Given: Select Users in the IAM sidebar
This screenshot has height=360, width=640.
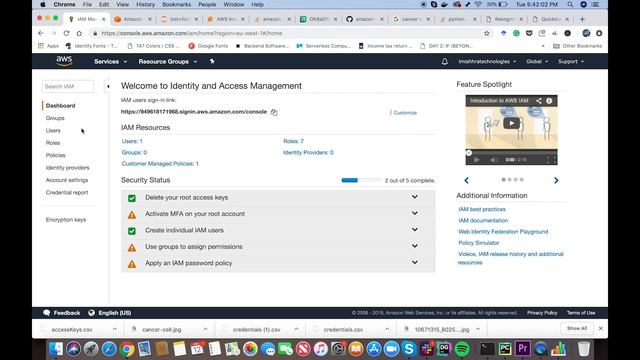Looking at the screenshot, I should point(53,131).
